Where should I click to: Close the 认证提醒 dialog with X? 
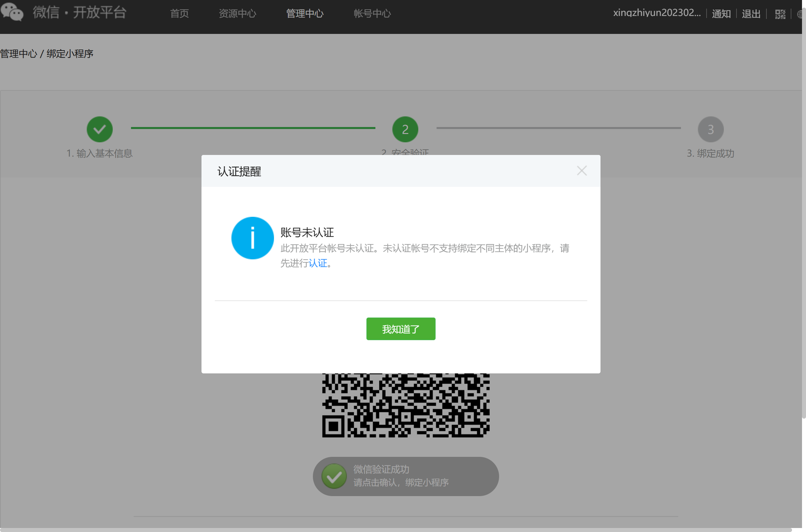pyautogui.click(x=582, y=171)
